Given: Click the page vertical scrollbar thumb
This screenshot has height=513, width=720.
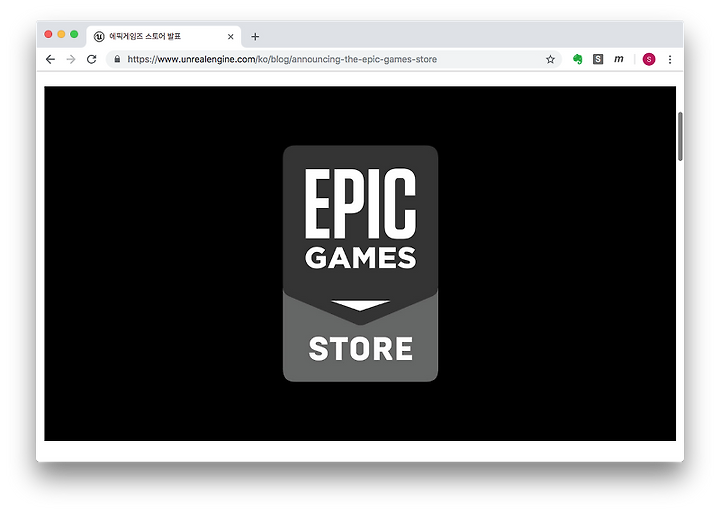Looking at the screenshot, I should (x=680, y=136).
